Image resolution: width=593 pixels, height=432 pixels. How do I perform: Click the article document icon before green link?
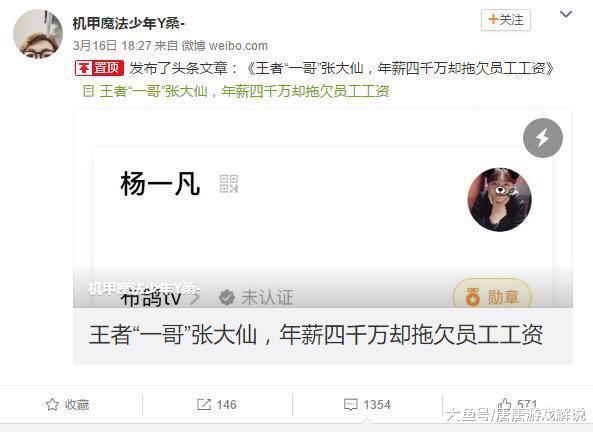coord(88,91)
